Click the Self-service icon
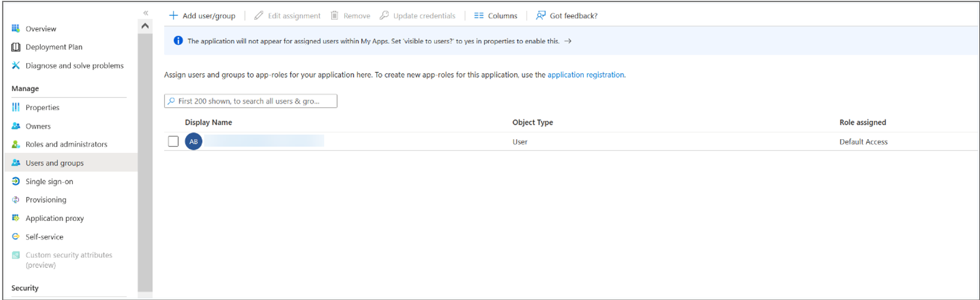This screenshot has height=300, width=980. coord(16,236)
